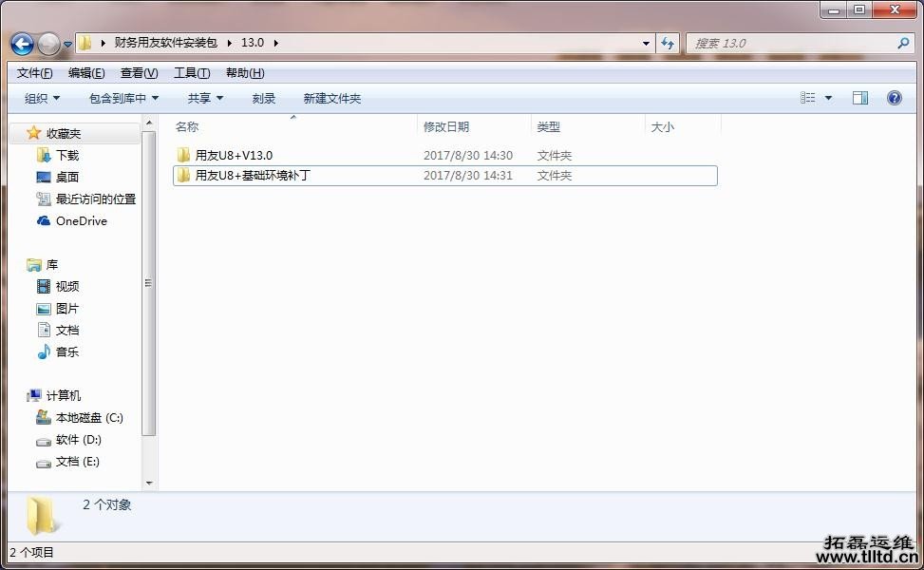Screen dimensions: 924x570
Task: Click the refresh icon in address bar
Action: coord(666,43)
